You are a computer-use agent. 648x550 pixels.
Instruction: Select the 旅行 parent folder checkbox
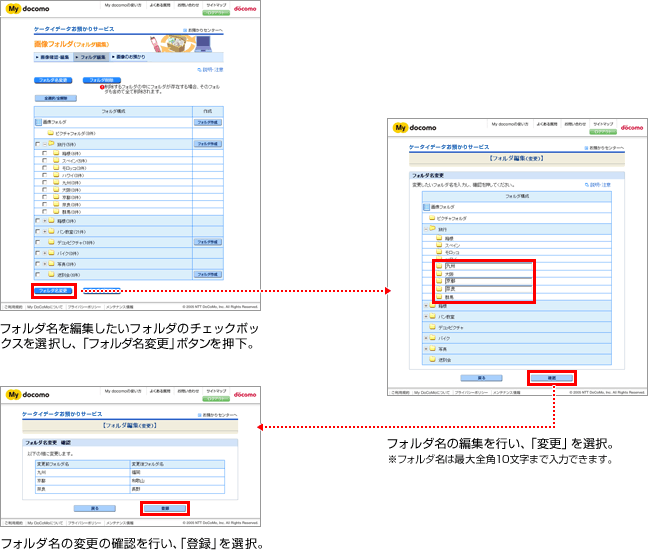point(37,144)
